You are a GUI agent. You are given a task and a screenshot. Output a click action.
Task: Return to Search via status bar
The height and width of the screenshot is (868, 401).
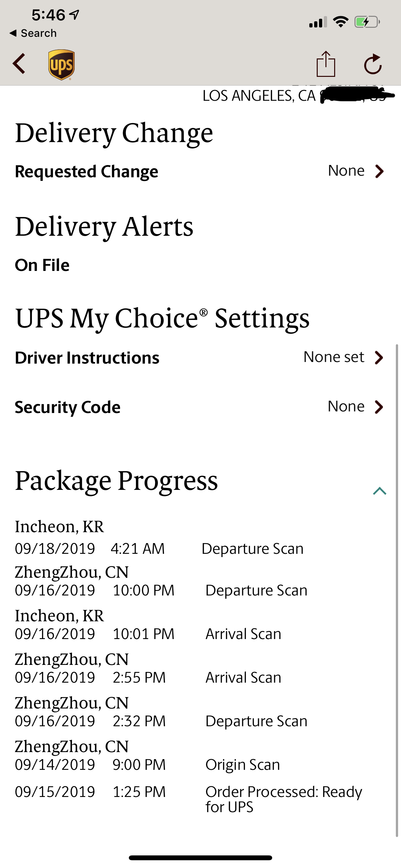pyautogui.click(x=33, y=33)
